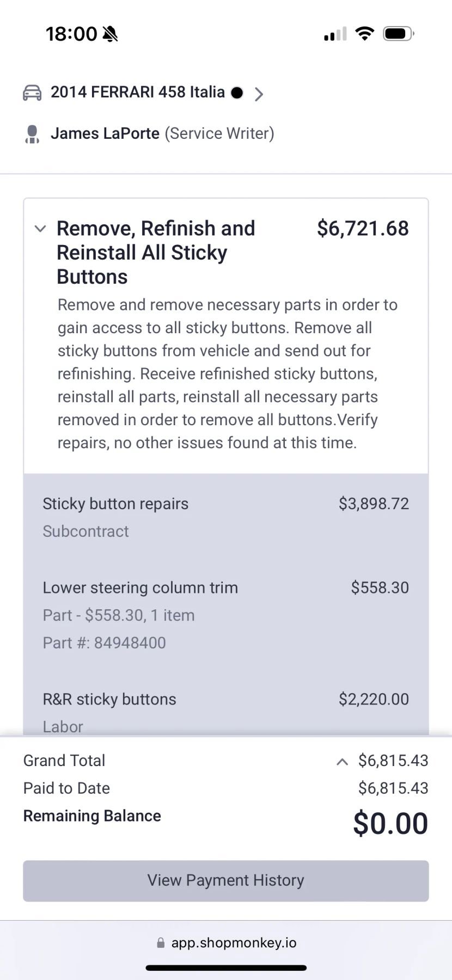Tap the service writer person icon

(x=32, y=134)
